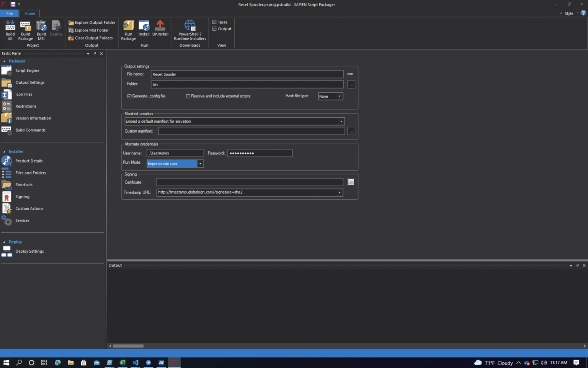Click the Folder input field
The height and width of the screenshot is (368, 588).
click(x=247, y=84)
